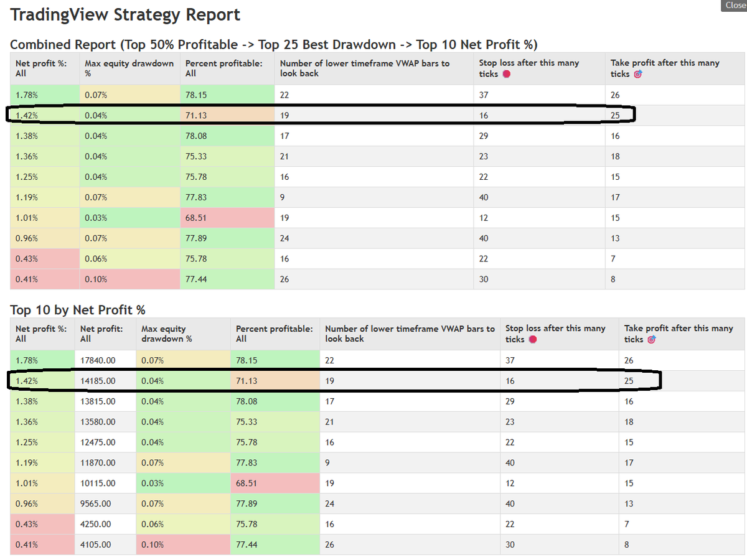Click 0.96% net profit % cell in Top 10 table

(x=43, y=504)
